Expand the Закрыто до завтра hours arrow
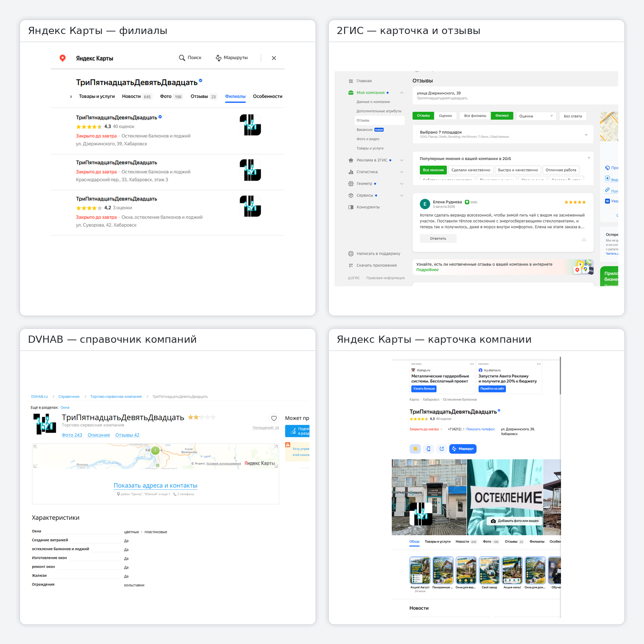 (x=441, y=429)
